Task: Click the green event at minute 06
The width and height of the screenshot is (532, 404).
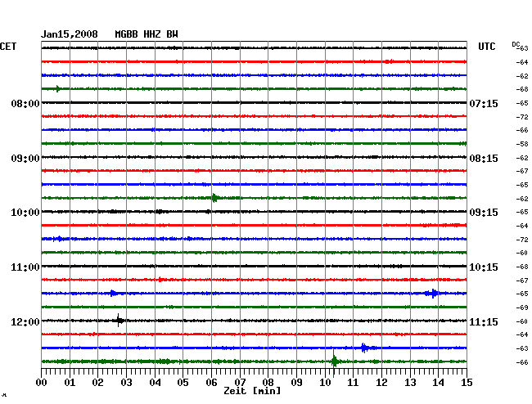Action: (215, 198)
